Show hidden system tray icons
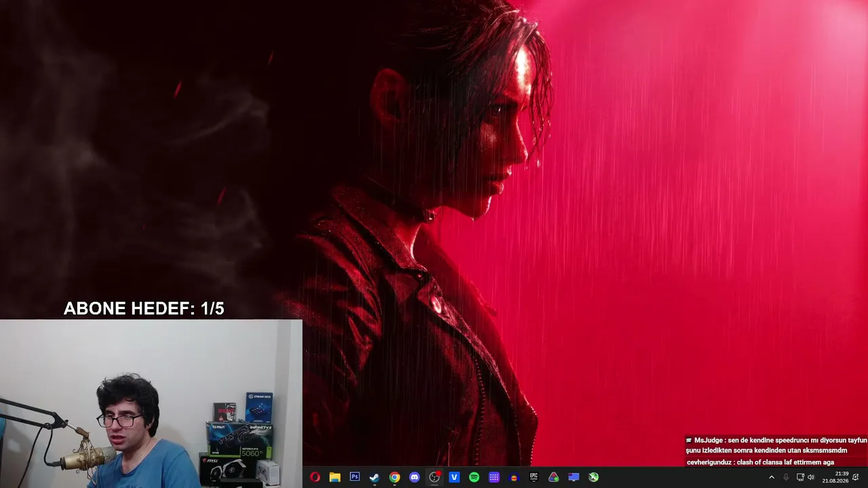The width and height of the screenshot is (868, 488). coord(771,477)
